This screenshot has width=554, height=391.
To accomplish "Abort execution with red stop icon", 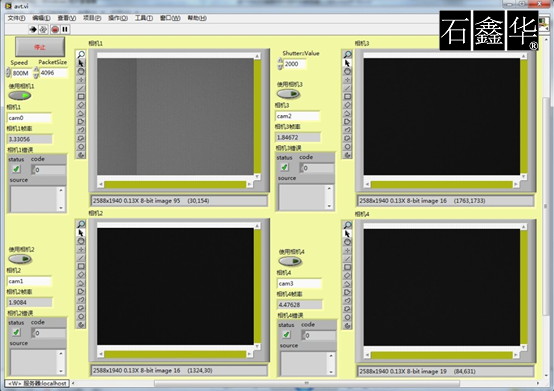I will (55, 29).
